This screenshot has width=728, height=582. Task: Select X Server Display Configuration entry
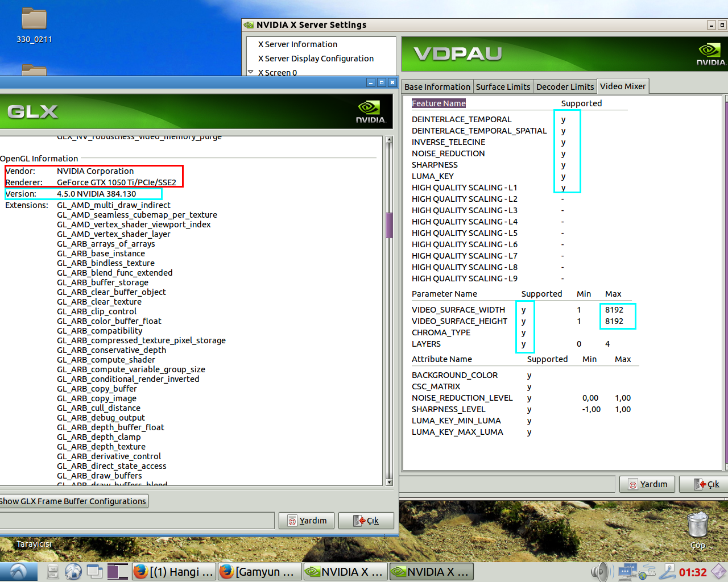(316, 59)
